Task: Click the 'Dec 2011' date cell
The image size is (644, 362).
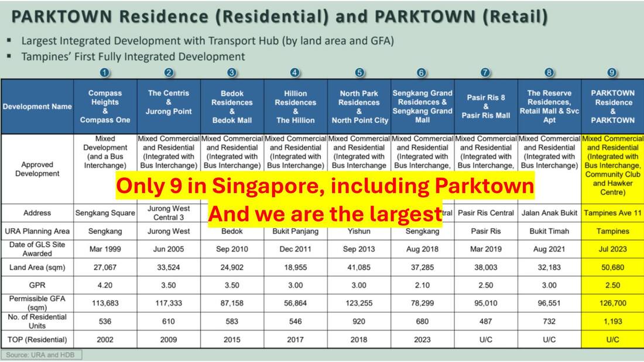Action: point(295,249)
